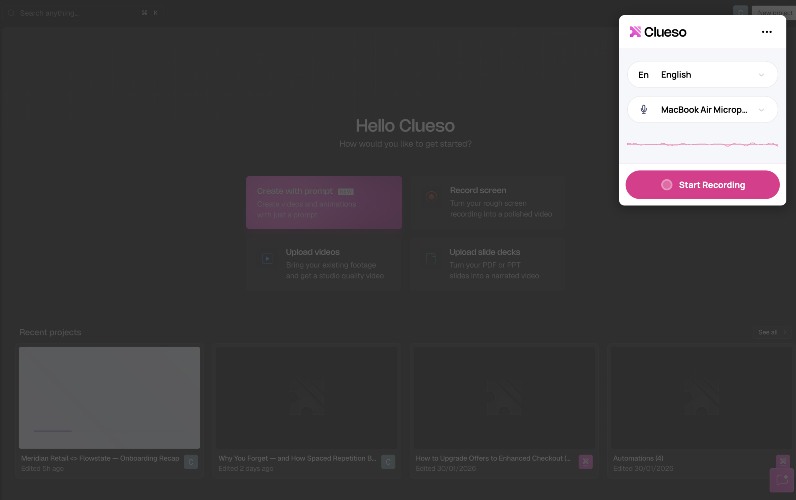Click the owner avatar on Meridian Retail card
Viewport: 796px width, 500px height.
191,462
